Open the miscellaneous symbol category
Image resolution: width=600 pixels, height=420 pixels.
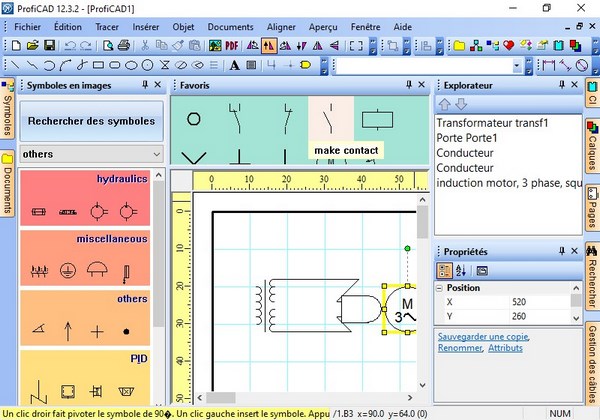pyautogui.click(x=85, y=258)
